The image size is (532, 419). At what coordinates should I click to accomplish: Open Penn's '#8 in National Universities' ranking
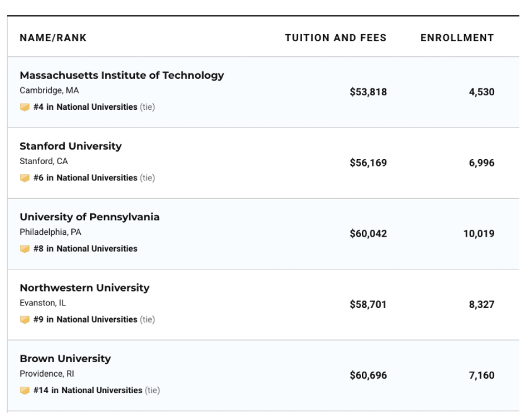pos(85,249)
